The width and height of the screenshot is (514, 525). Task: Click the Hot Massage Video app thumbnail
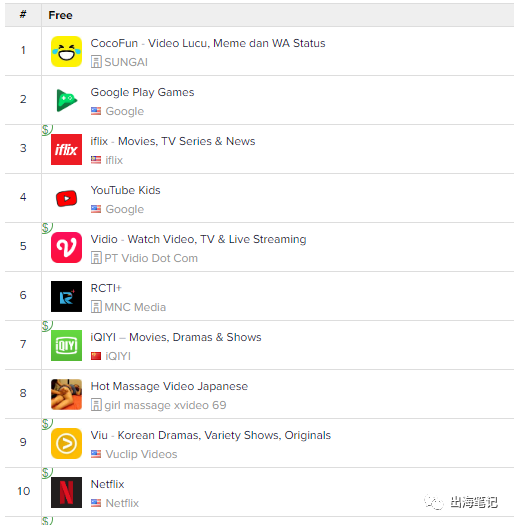point(66,394)
